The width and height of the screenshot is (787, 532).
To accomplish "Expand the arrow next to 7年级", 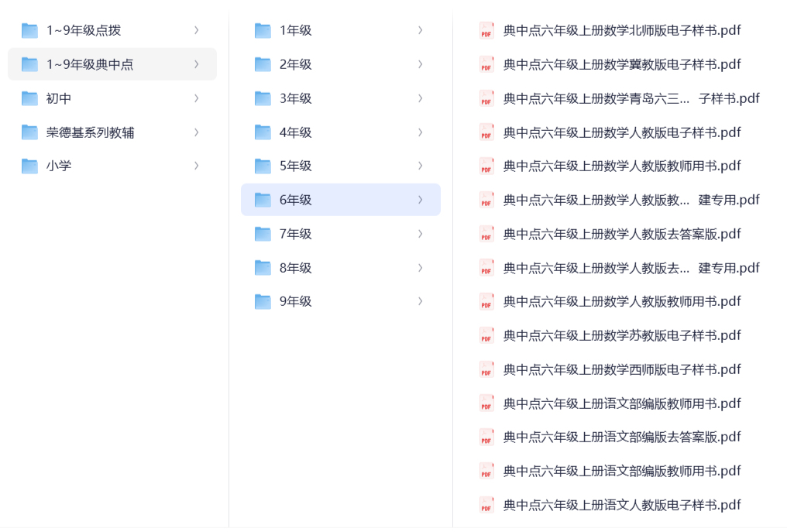I will point(420,234).
